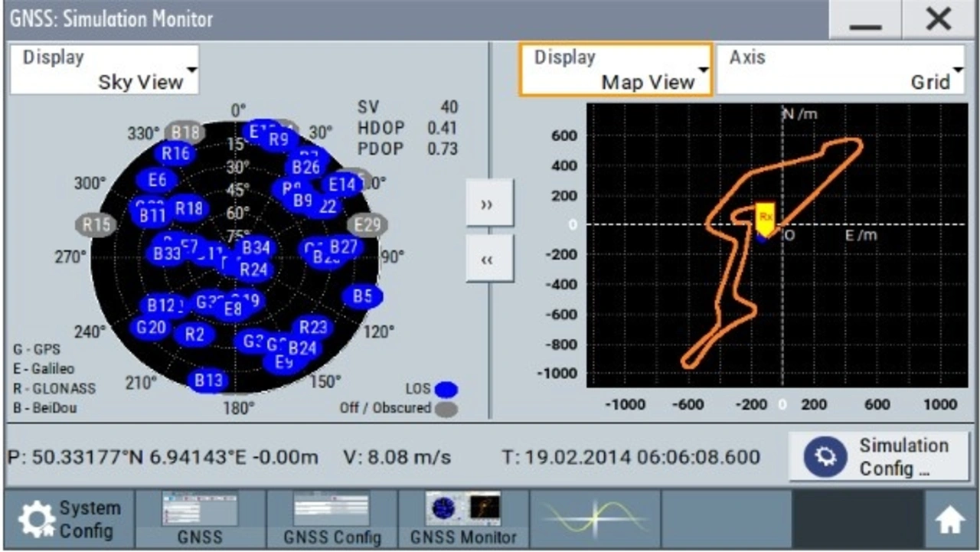This screenshot has height=552, width=980.
Task: Click the double right arrow button
Action: tap(489, 204)
